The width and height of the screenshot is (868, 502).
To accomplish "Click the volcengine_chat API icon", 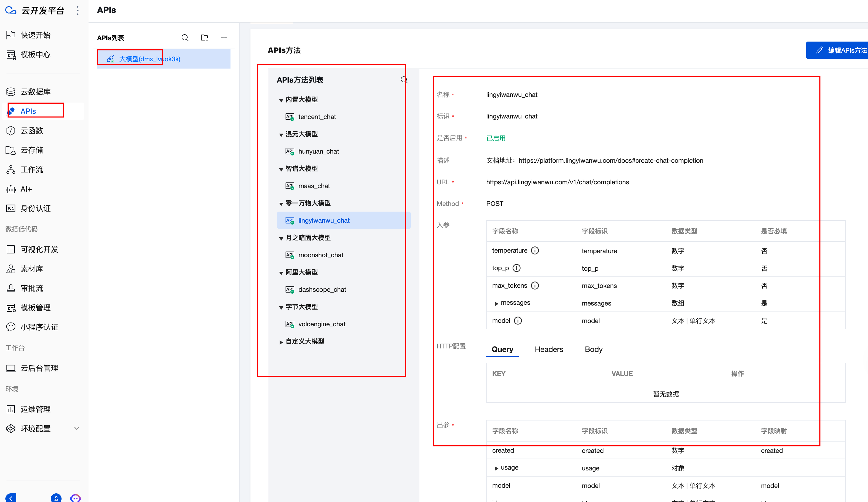I will click(x=290, y=324).
